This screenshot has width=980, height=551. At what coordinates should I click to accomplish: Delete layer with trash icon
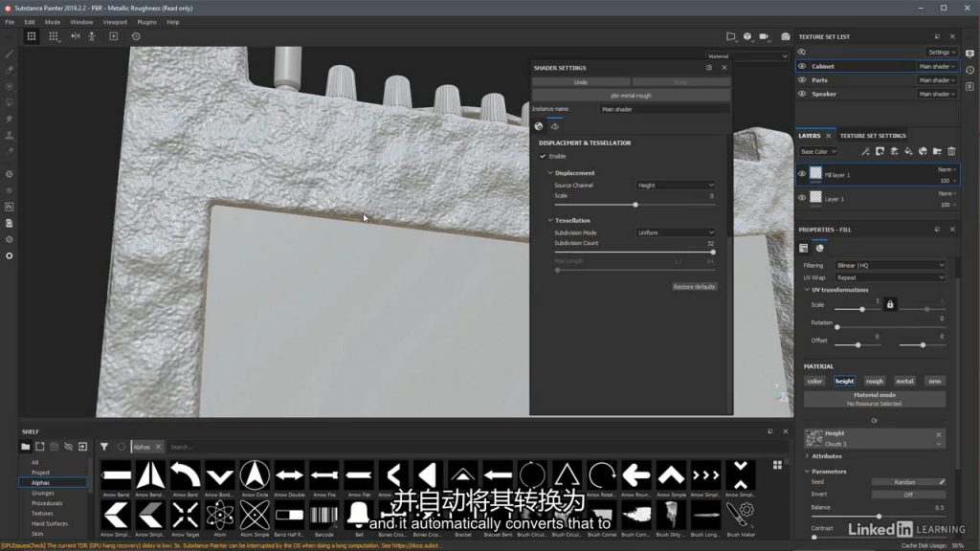(952, 151)
